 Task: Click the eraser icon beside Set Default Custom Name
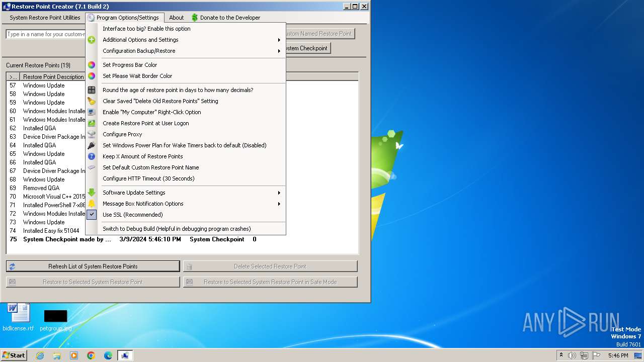tap(92, 167)
